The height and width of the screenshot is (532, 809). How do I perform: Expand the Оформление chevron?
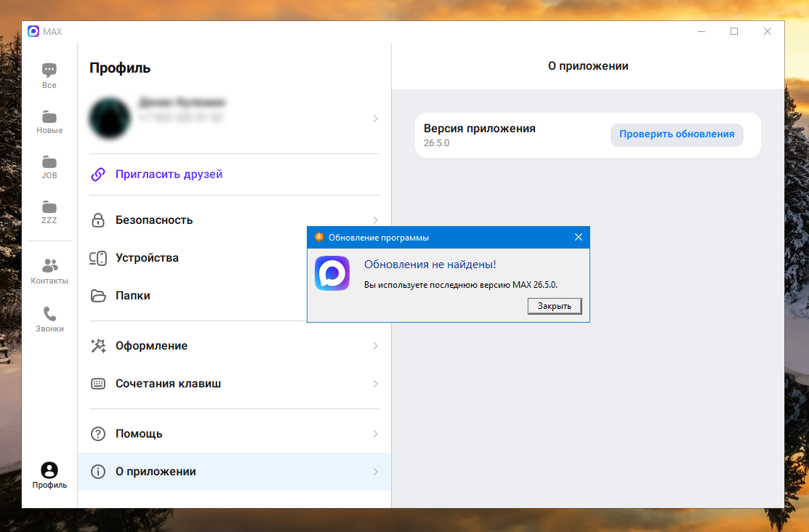(x=376, y=346)
